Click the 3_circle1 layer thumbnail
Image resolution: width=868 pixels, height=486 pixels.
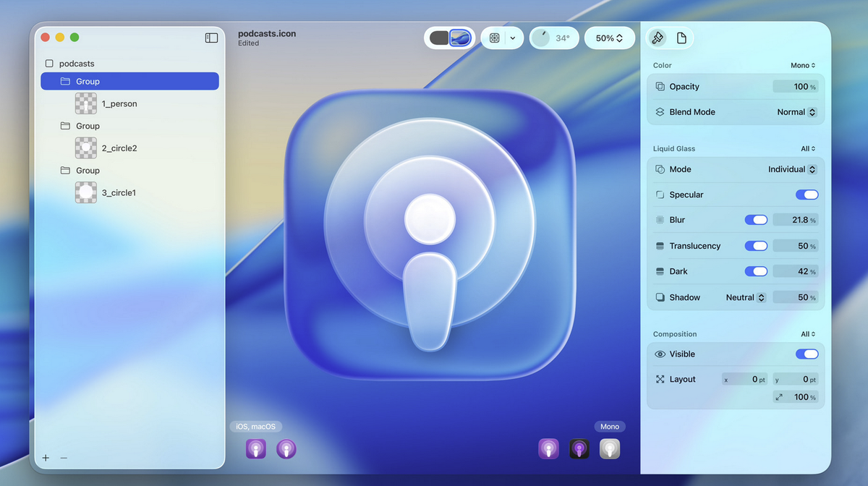tap(86, 192)
